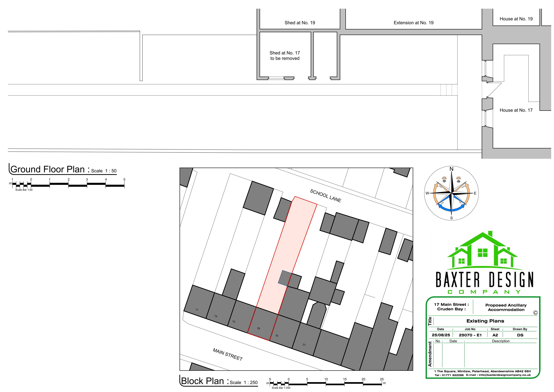Click the compass rose North marker
Image resolution: width=554 pixels, height=392 pixels.
451,169
